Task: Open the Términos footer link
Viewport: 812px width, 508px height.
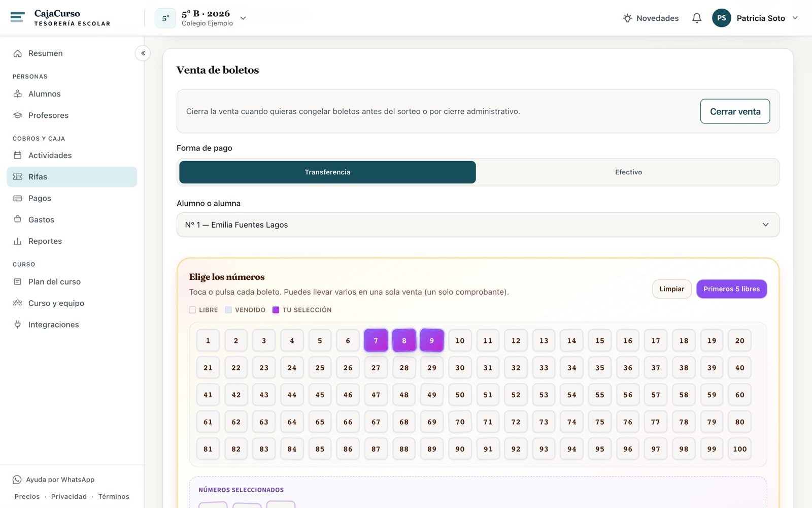Action: click(x=114, y=496)
